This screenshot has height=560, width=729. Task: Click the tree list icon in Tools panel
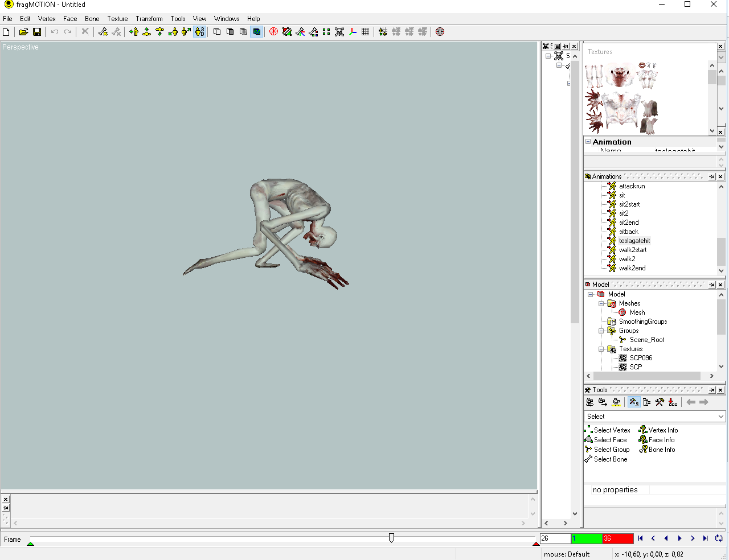[647, 402]
